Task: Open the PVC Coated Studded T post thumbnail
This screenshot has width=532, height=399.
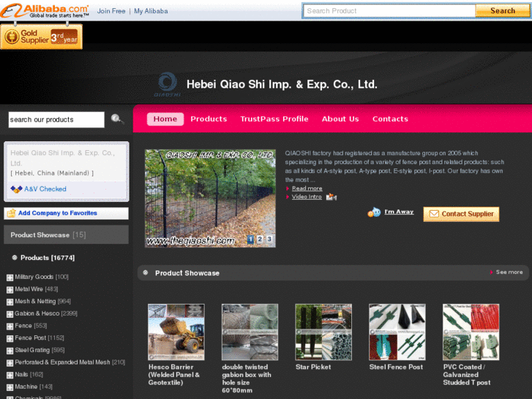Action: [471, 332]
